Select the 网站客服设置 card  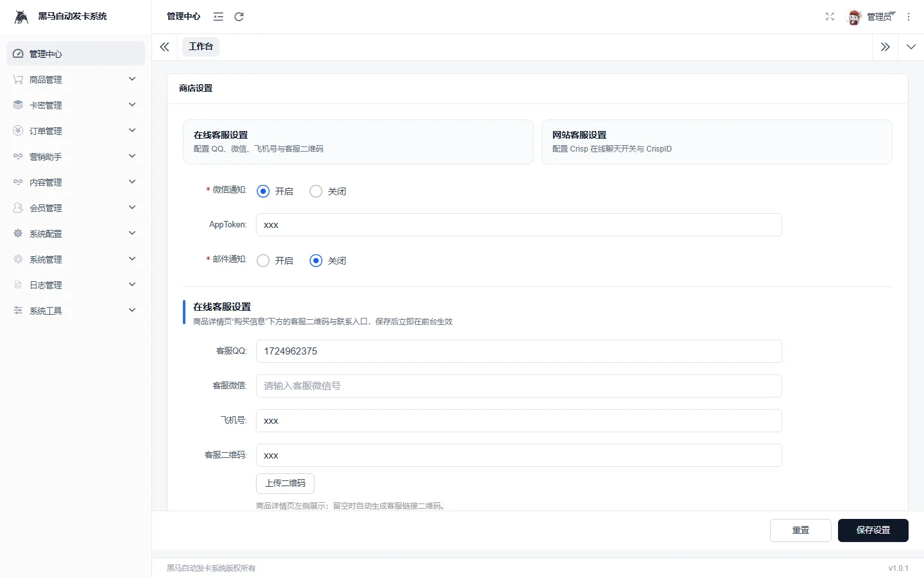[x=717, y=142]
